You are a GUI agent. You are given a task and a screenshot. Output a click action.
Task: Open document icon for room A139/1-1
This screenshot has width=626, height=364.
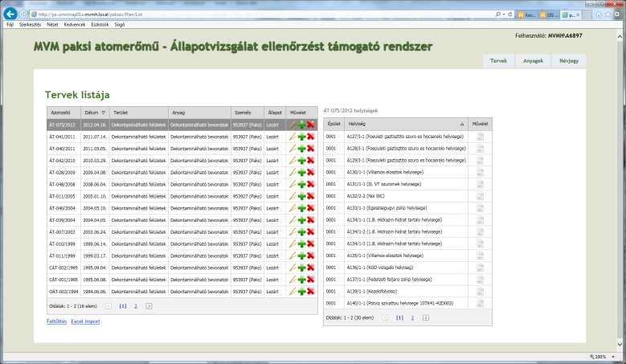tap(480, 292)
